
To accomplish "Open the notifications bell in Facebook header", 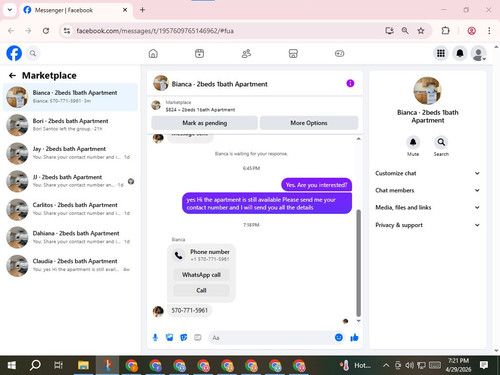I will click(x=460, y=53).
